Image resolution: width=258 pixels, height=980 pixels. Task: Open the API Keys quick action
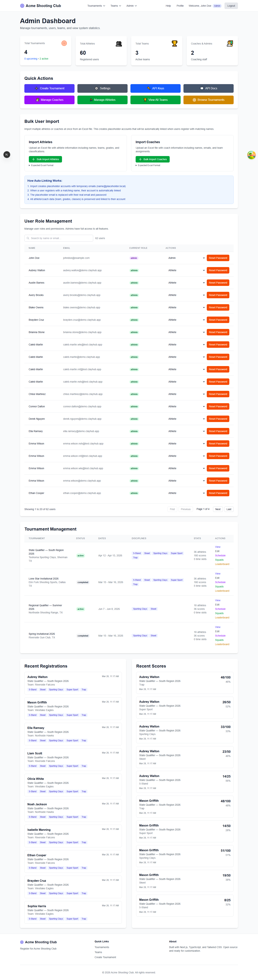tap(155, 88)
